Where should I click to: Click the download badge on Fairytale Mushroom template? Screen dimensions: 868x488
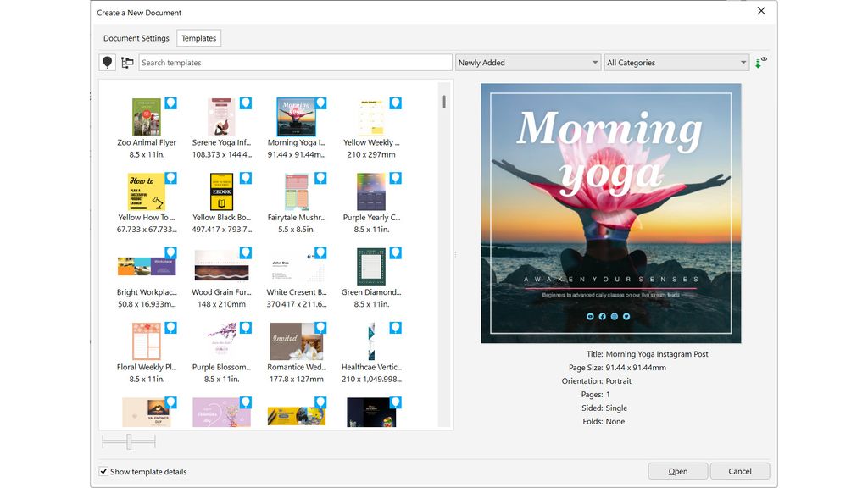coord(320,178)
